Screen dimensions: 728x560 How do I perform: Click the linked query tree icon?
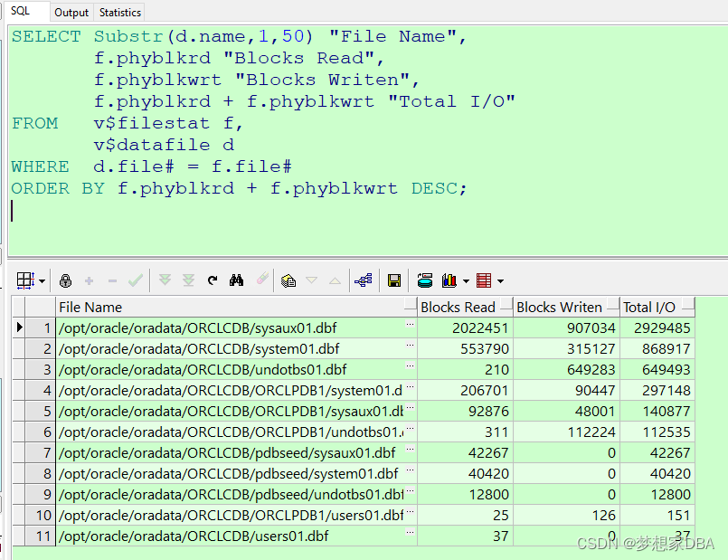(363, 280)
